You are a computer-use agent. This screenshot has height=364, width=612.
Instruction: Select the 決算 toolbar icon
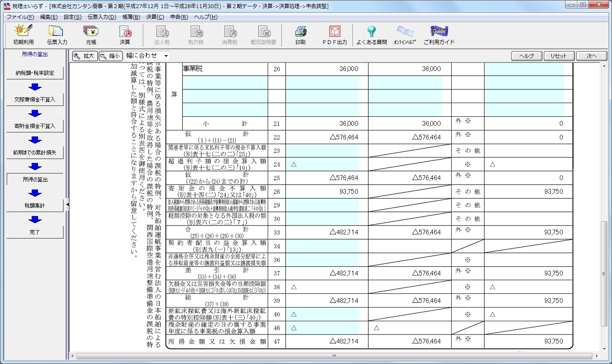click(125, 35)
